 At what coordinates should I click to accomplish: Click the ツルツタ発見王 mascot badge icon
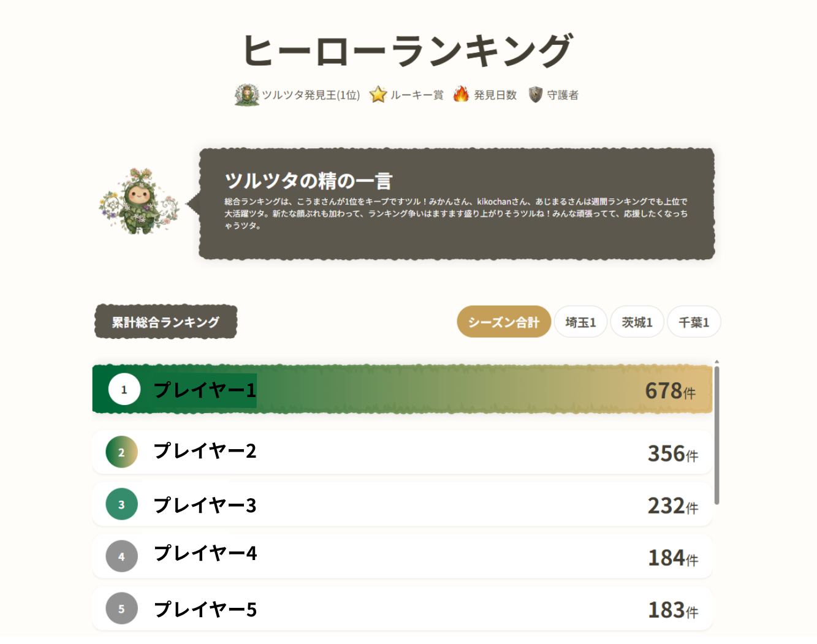tap(246, 95)
